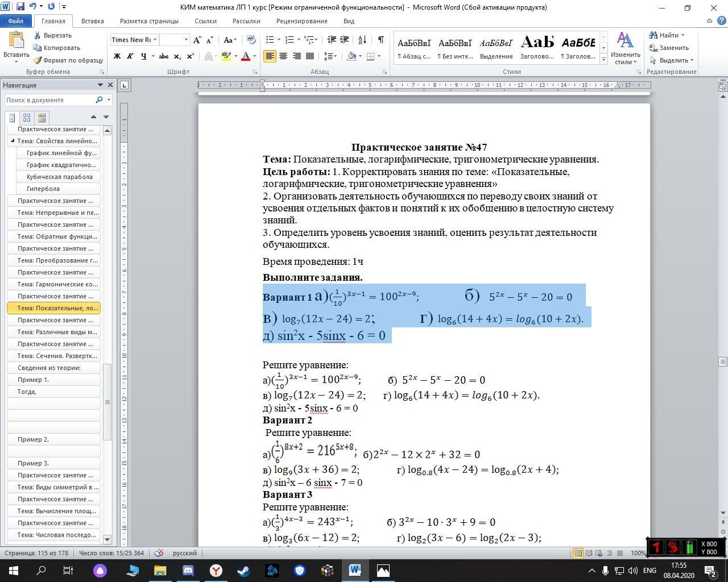Switch to the Вставка ribbon tab
728x582 pixels.
[92, 21]
